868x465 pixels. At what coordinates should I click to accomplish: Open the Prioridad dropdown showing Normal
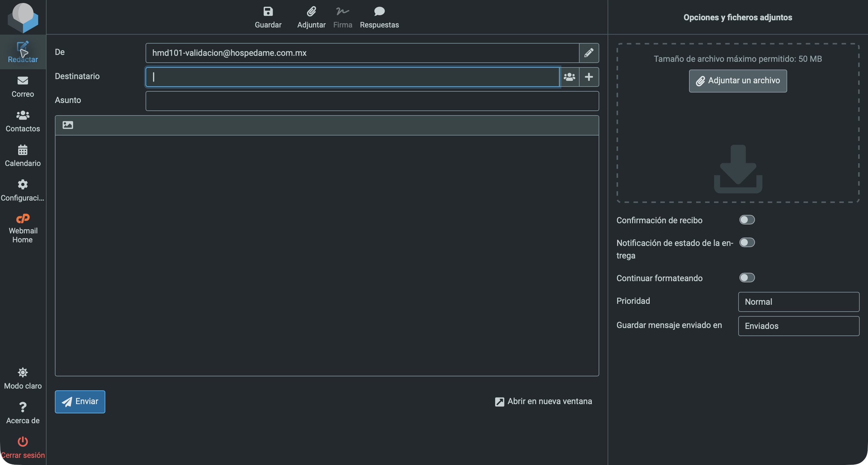[x=798, y=302]
